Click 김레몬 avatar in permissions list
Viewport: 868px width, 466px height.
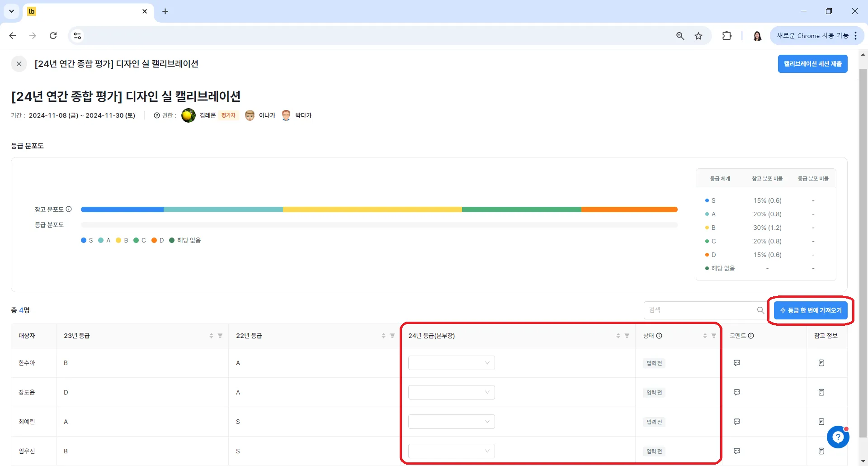(189, 115)
